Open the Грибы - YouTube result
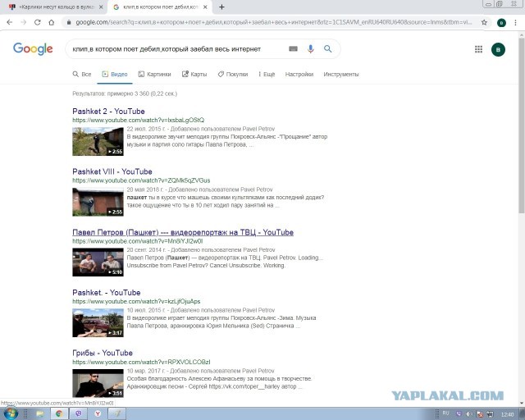Image resolution: width=525 pixels, height=420 pixels. (103, 353)
